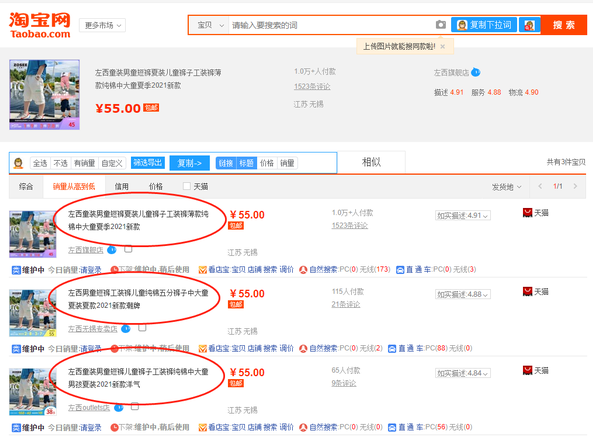Click the Taobao logo
Viewport: 593px width, 445px height.
tap(40, 25)
